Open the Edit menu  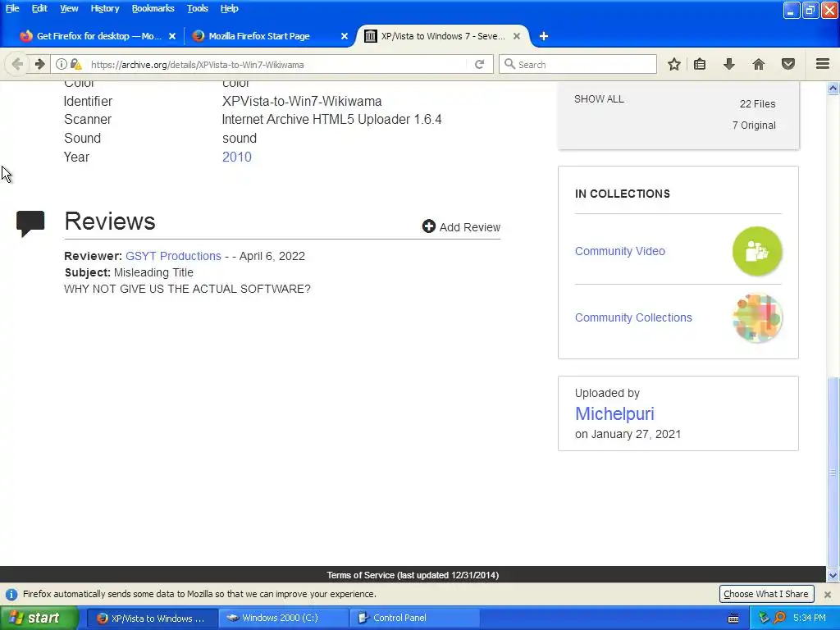point(39,8)
